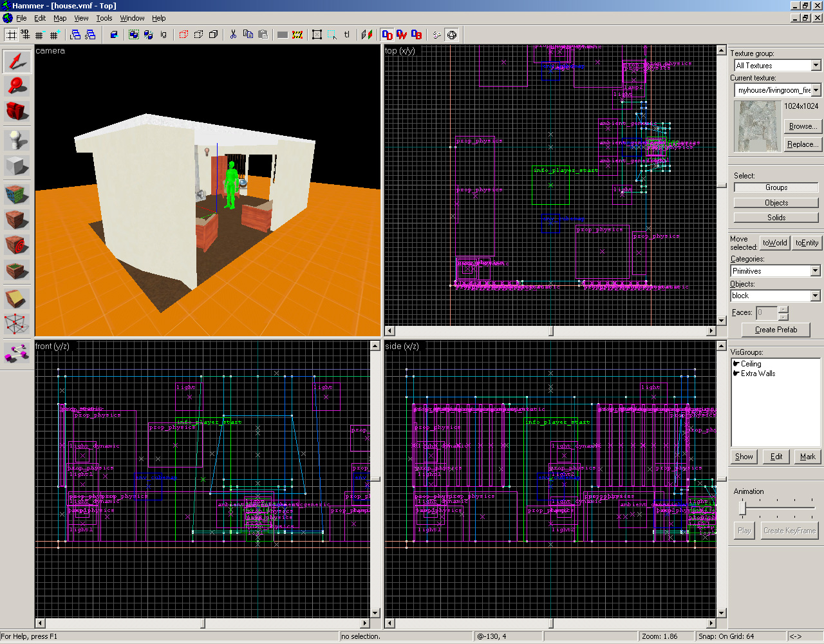Viewport: 824px width, 644px height.
Task: Open the Texture group dropdown
Action: [x=816, y=66]
